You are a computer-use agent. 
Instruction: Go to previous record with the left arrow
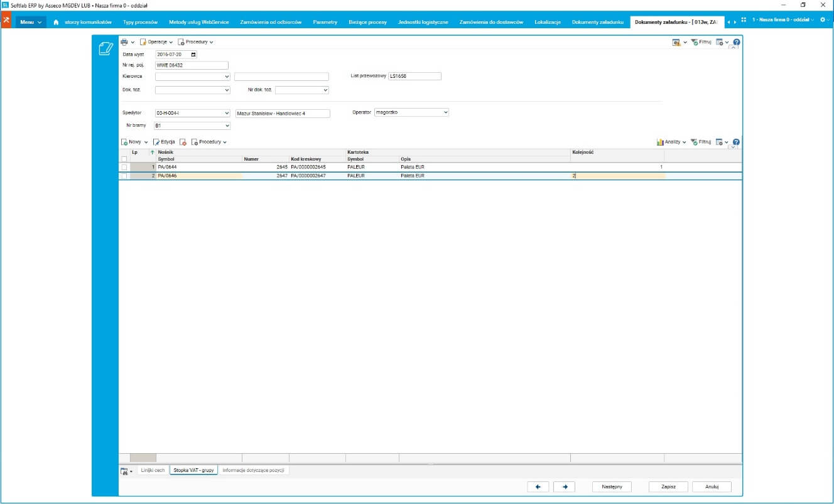(x=538, y=486)
